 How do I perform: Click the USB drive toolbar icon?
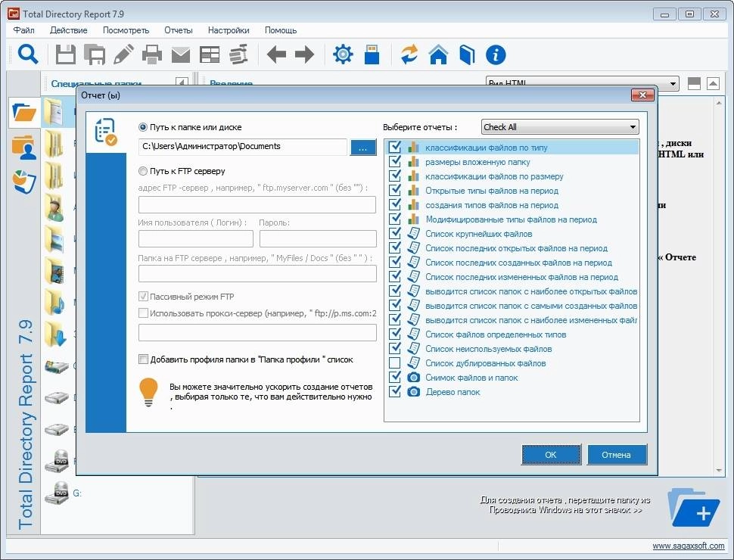(372, 54)
